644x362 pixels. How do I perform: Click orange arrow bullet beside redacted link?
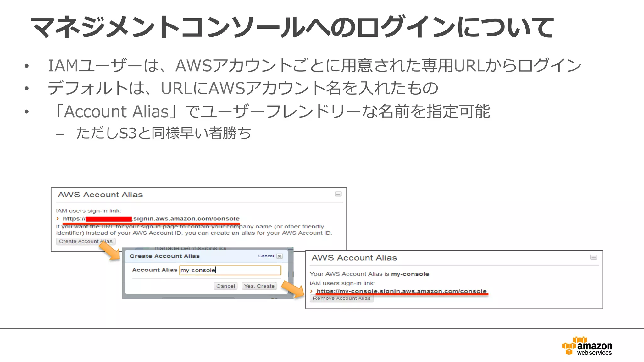58,219
